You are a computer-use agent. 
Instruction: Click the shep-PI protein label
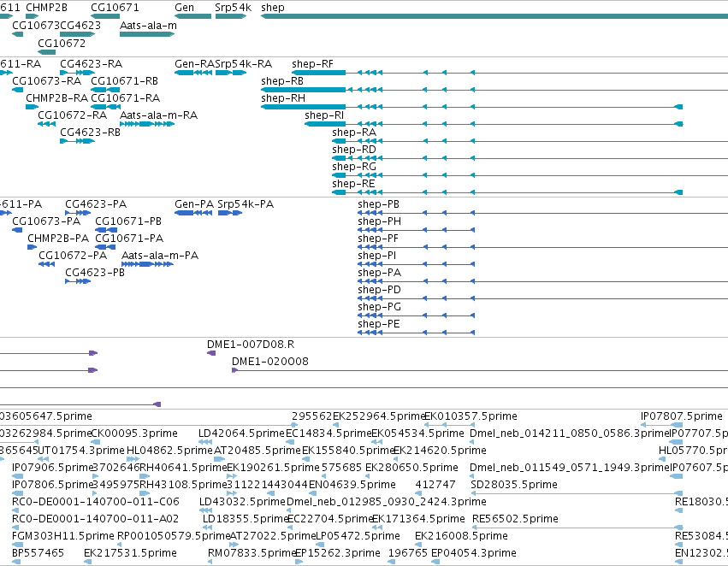tap(376, 256)
